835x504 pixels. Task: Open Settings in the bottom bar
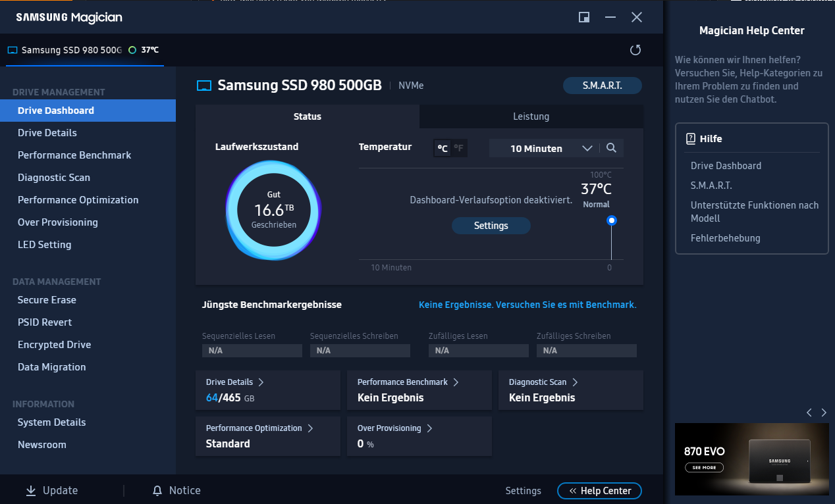[x=523, y=491]
